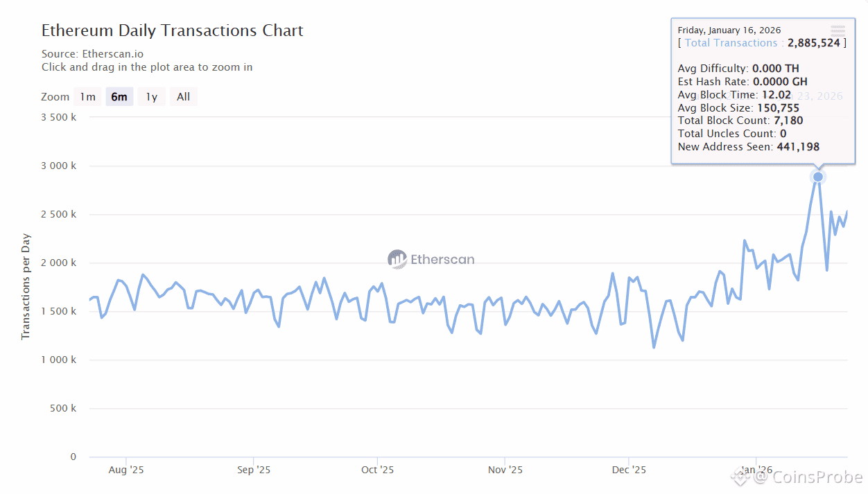Viewport: 868px width, 494px height.
Task: Click the 1 500 k axis value
Action: click(x=59, y=312)
